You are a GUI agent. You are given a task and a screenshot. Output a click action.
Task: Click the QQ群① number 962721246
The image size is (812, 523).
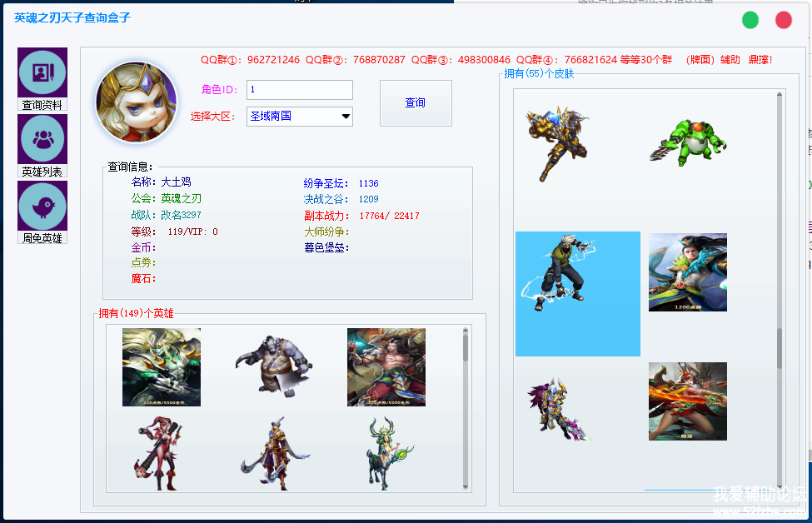(x=273, y=60)
